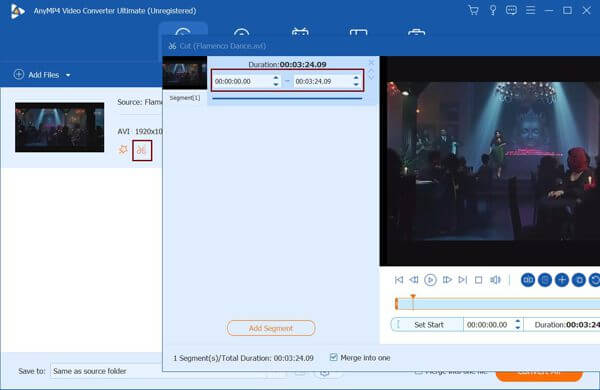Toggle the Merge into one checkbox
The width and height of the screenshot is (600, 390).
tap(334, 357)
